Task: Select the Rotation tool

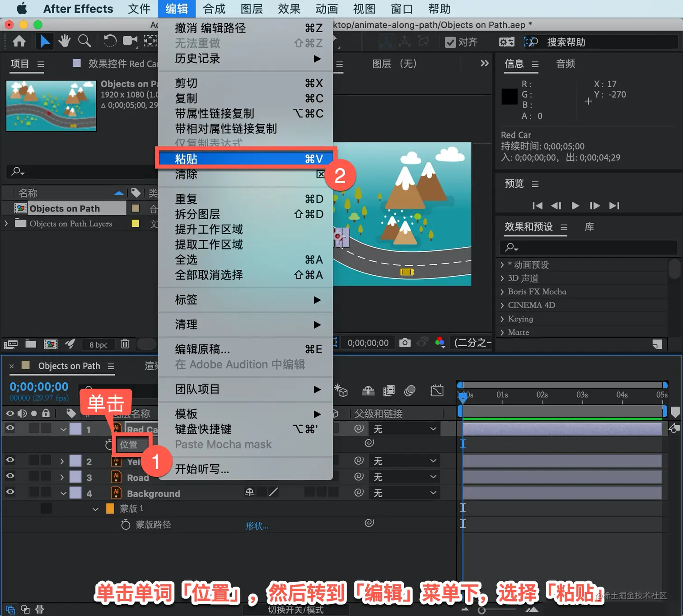Action: tap(110, 41)
